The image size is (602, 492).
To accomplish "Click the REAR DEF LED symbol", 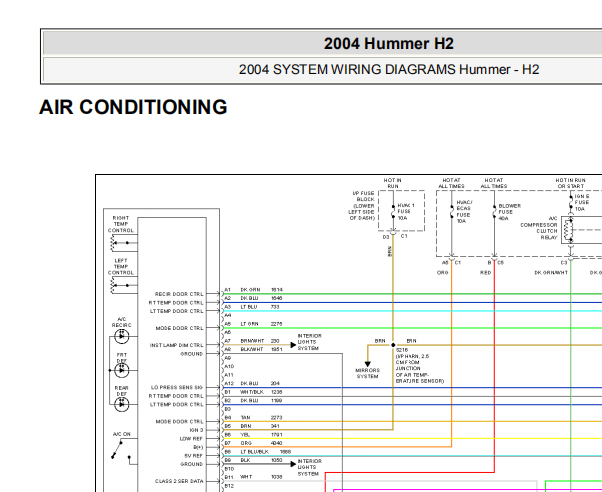I will coord(122,404).
